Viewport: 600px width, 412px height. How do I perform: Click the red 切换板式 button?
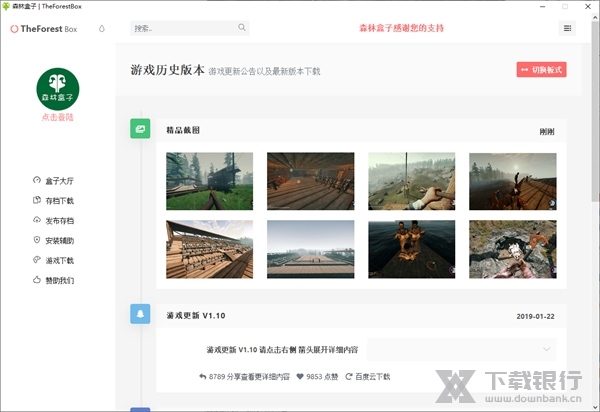[541, 70]
